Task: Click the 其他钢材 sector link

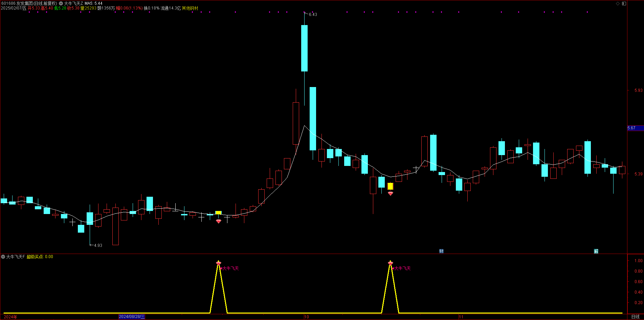Action: pos(190,8)
